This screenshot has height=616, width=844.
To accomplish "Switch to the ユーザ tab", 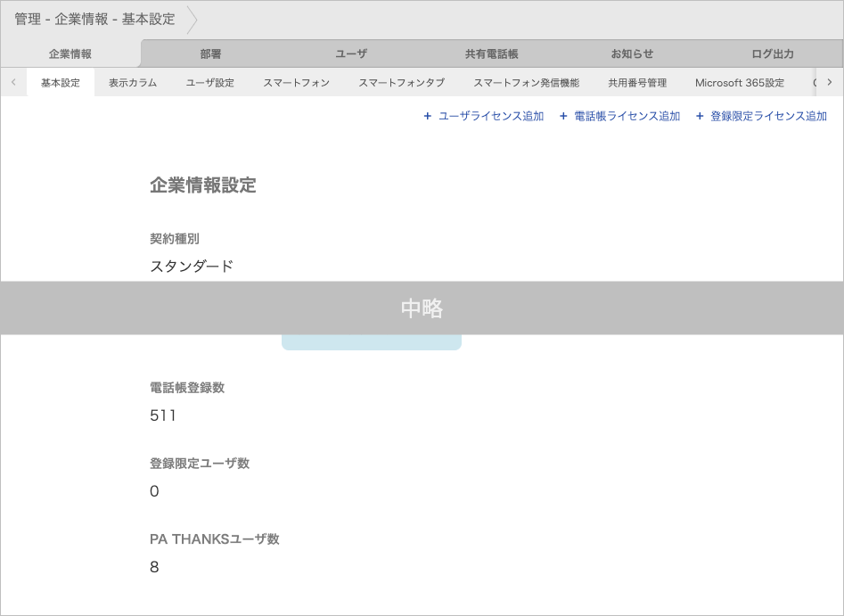I will [x=351, y=53].
